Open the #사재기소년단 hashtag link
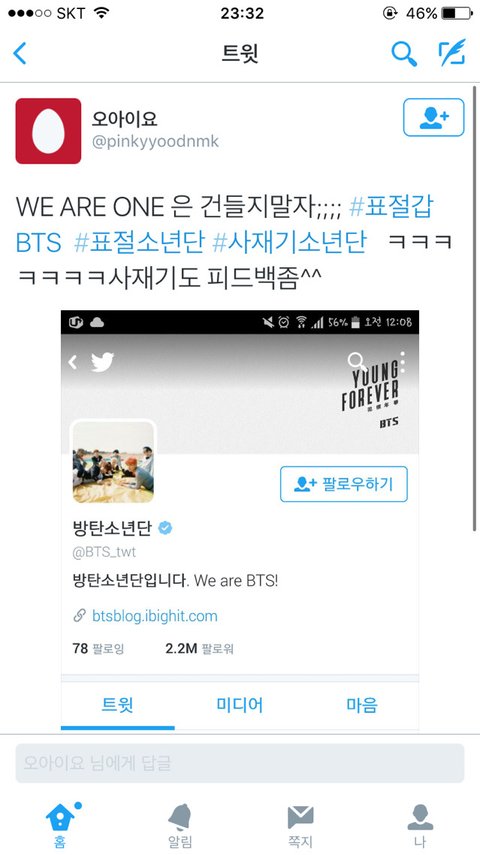This screenshot has width=480, height=855. click(x=289, y=242)
